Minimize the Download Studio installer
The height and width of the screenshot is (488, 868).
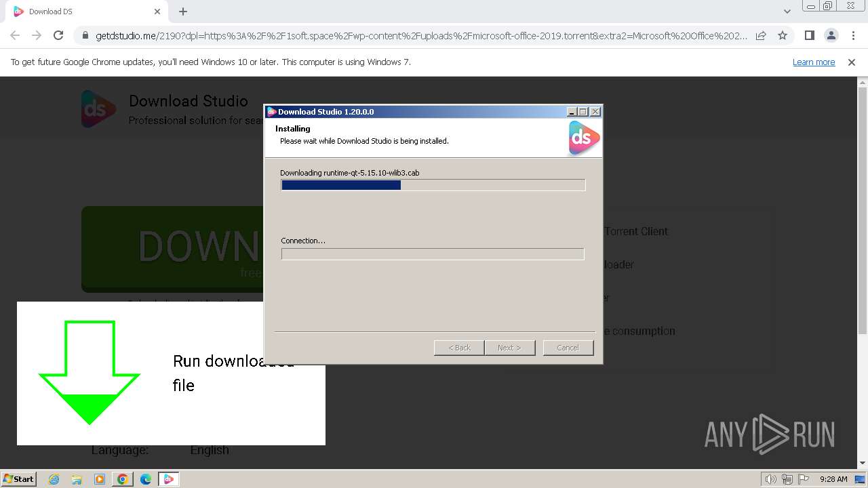(x=572, y=112)
